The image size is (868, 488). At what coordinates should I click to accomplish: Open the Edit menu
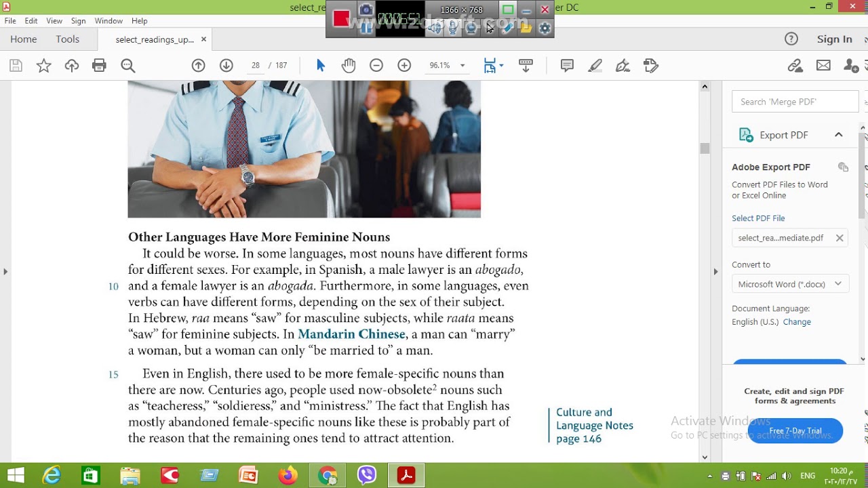click(x=31, y=21)
